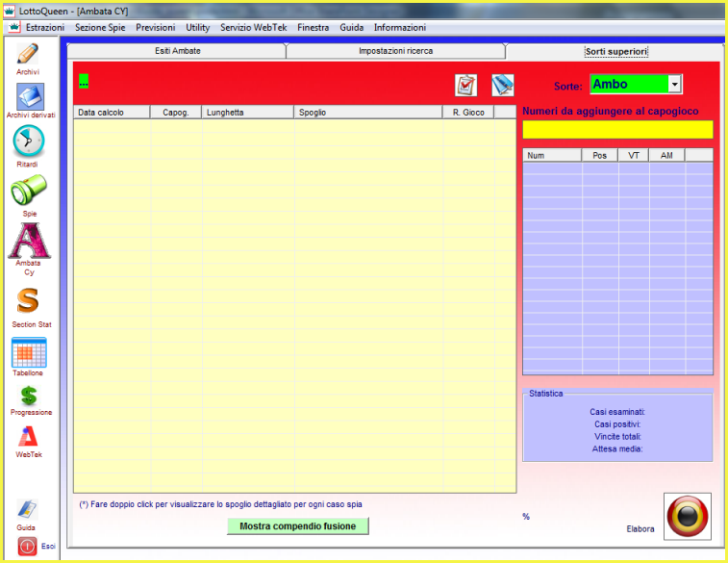
Task: Open the Sezione Spie menu
Action: (x=100, y=27)
